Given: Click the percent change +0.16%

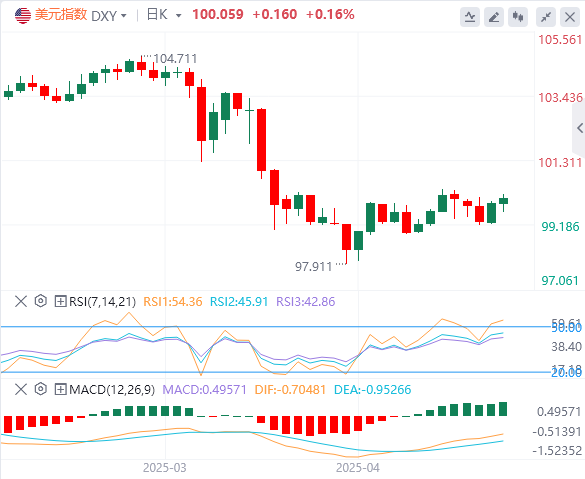Looking at the screenshot, I should 330,15.
